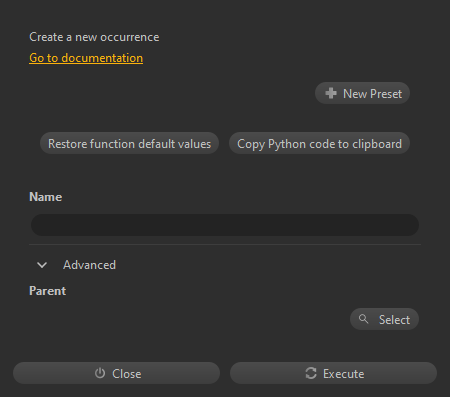Viewport: 450px width, 397px height.
Task: Focus the Name text field
Action: (225, 225)
